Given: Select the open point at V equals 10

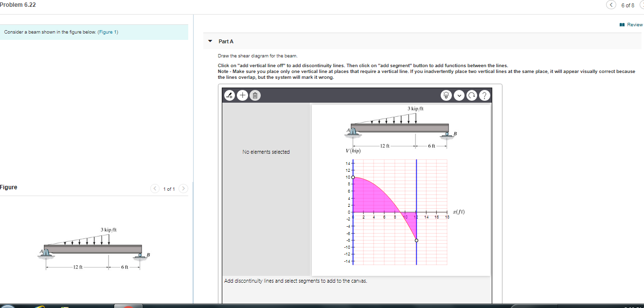Looking at the screenshot, I should tap(353, 178).
